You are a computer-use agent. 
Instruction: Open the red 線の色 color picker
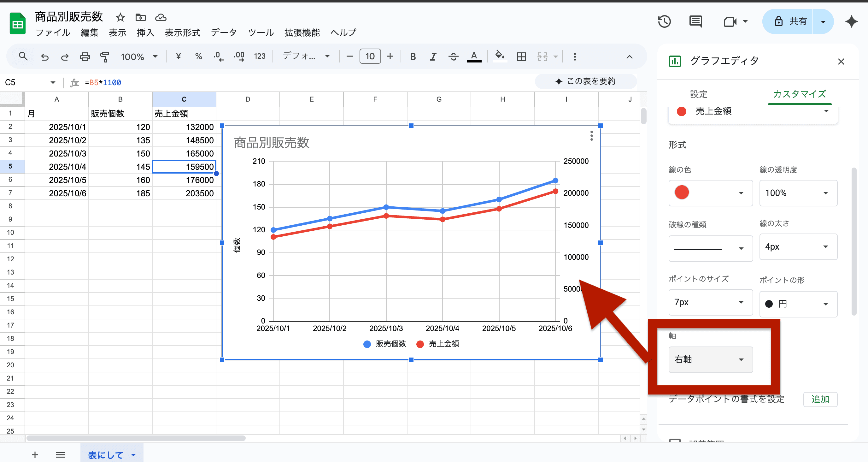point(710,193)
